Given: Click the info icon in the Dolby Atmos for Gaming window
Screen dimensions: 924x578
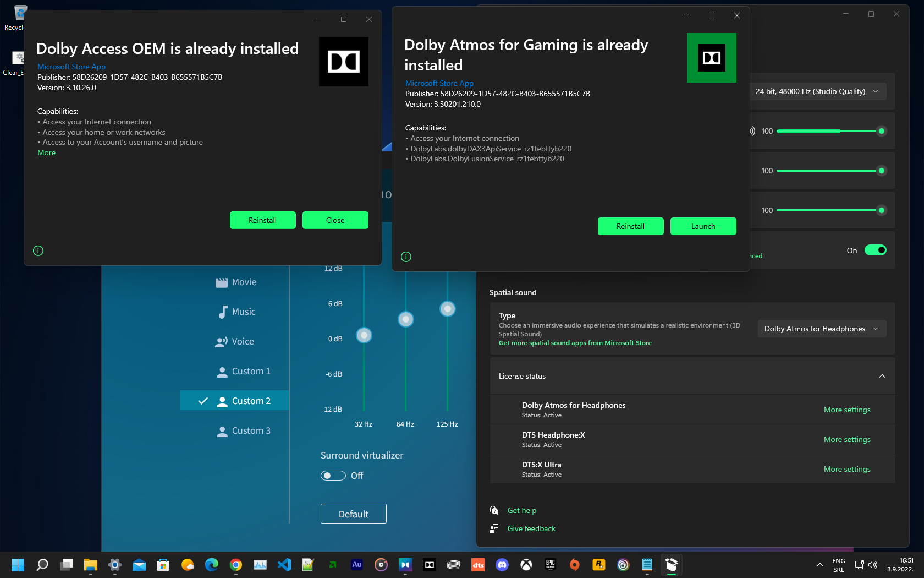Looking at the screenshot, I should click(x=406, y=257).
